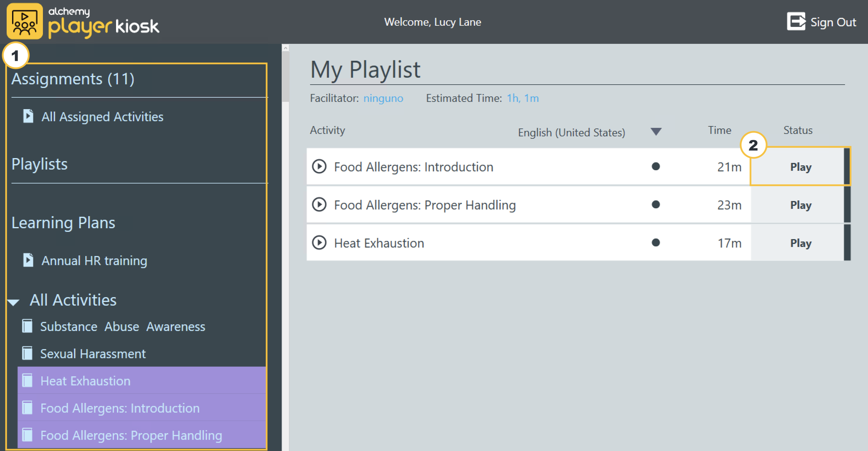Select Food Allergens: Introduction in the sidebar list

coord(120,408)
